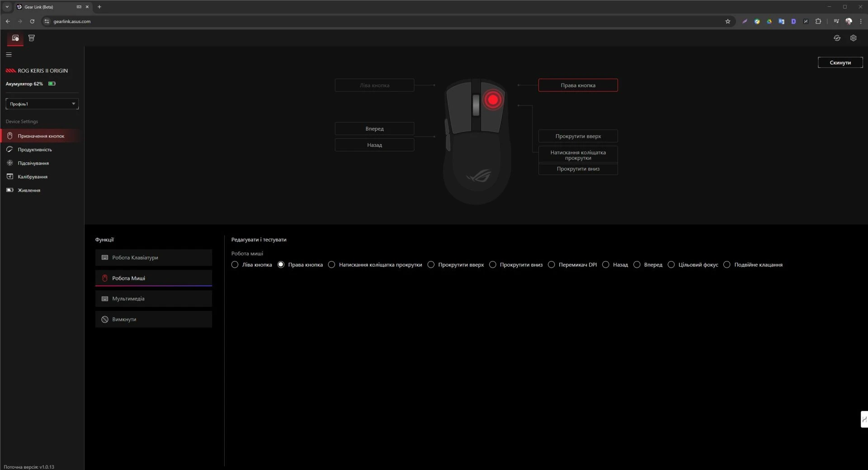Viewport: 868px width, 470px height.
Task: Open the Chrome tab search dropdown arrow
Action: pyautogui.click(x=7, y=7)
